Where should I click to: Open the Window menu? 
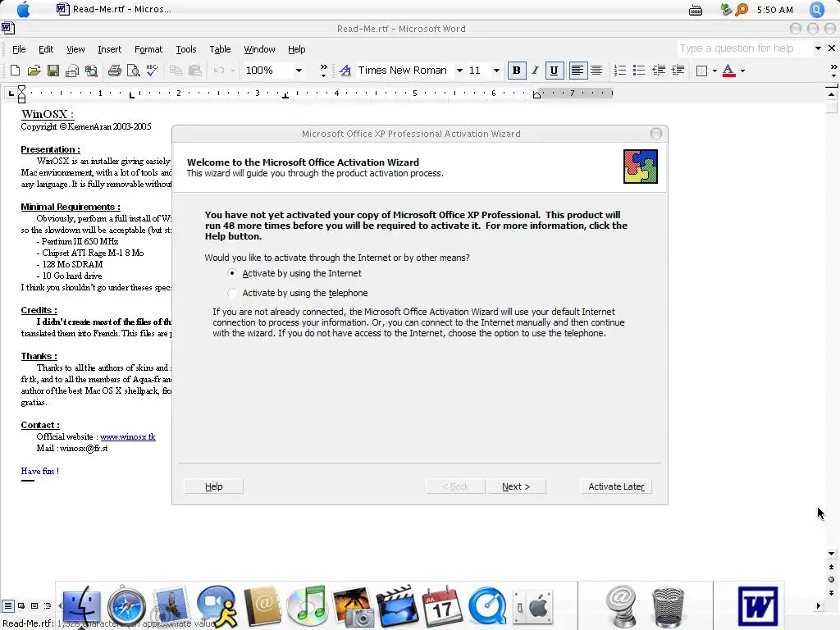[x=259, y=49]
